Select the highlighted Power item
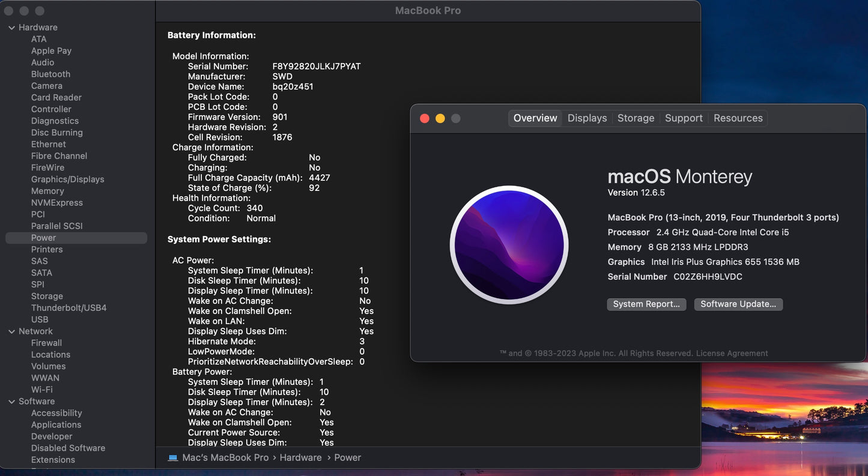 76,238
